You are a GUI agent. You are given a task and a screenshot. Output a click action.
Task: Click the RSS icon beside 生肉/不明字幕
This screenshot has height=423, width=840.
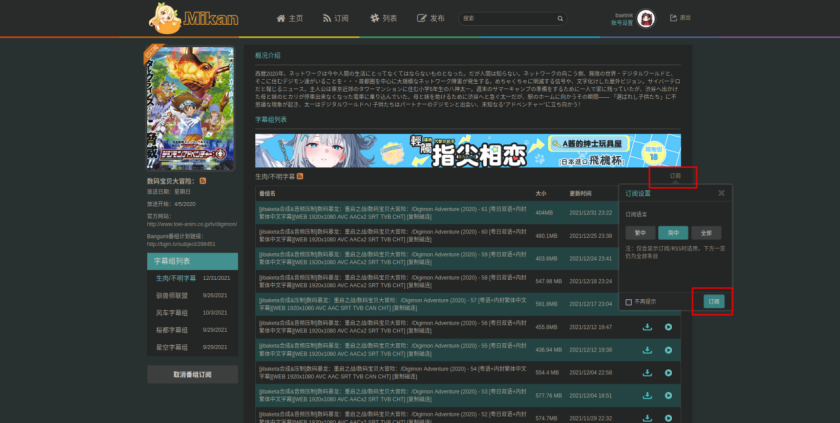click(x=300, y=176)
